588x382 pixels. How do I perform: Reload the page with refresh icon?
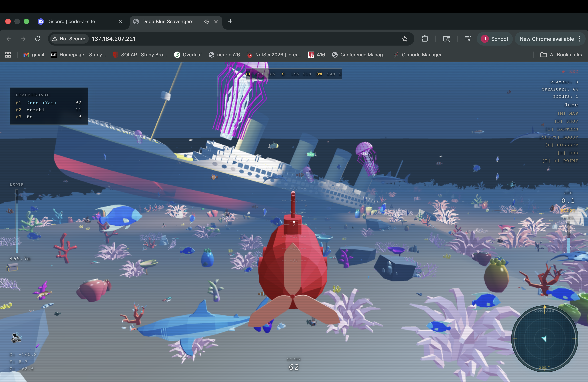click(38, 39)
